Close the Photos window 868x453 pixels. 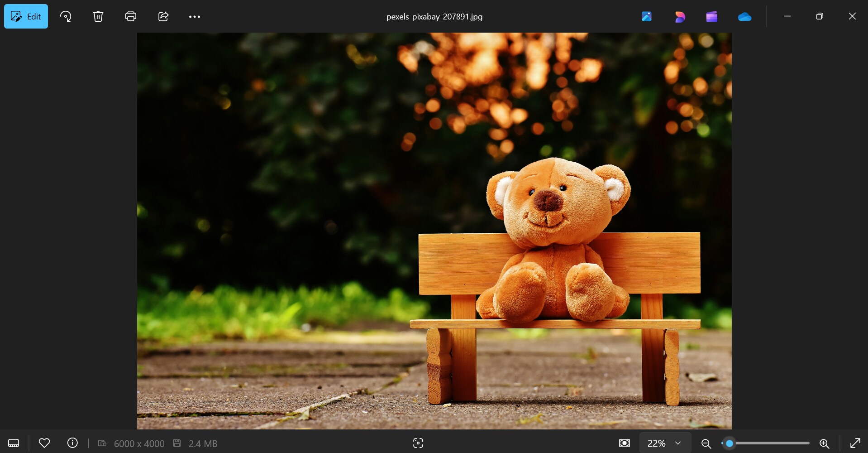[852, 16]
